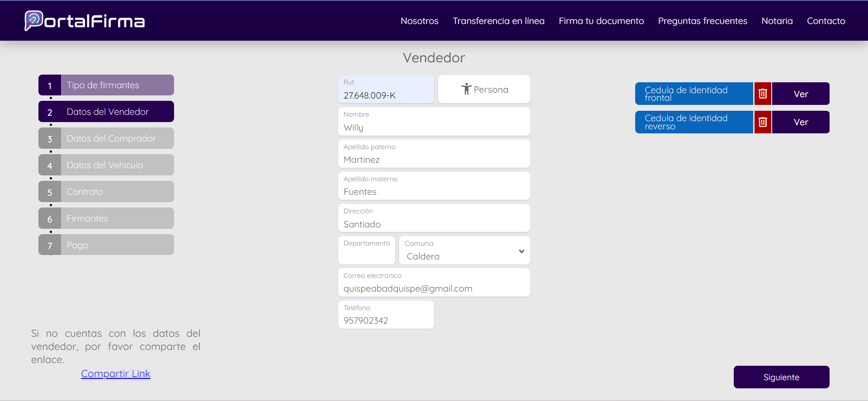Click the PortalFirma logo
The image size is (868, 401).
pos(85,21)
